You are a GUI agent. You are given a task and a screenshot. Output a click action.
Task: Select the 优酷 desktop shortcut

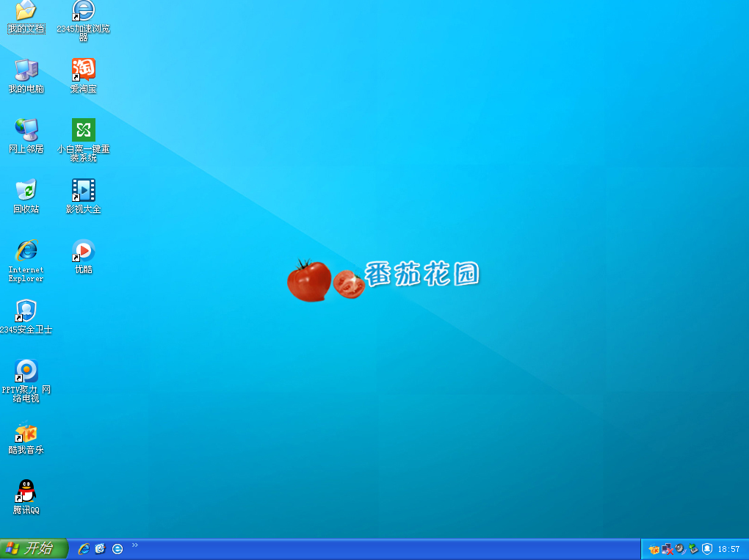tap(84, 257)
